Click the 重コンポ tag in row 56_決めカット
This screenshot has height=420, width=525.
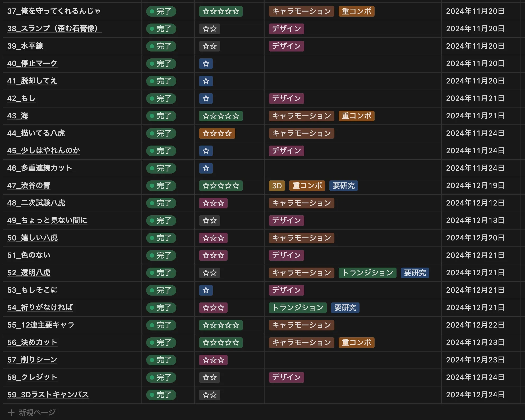click(x=356, y=343)
